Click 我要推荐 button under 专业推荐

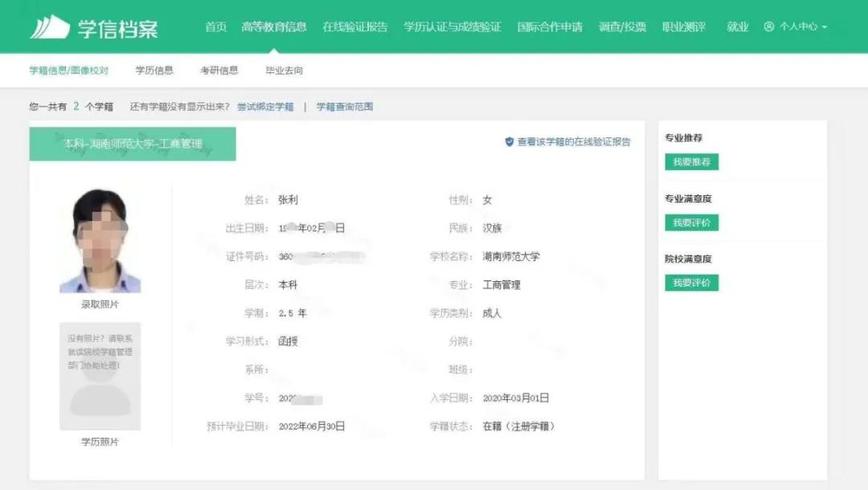point(692,162)
